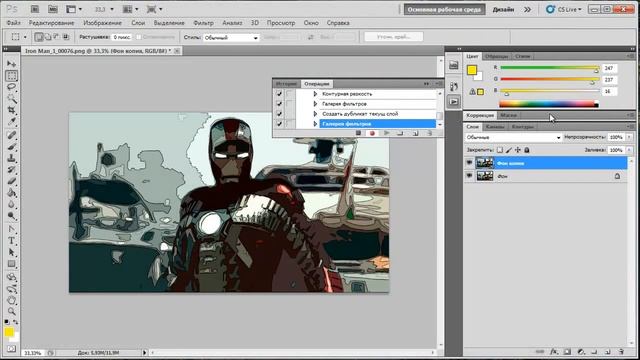
Task: Play the selected action
Action: click(x=386, y=133)
